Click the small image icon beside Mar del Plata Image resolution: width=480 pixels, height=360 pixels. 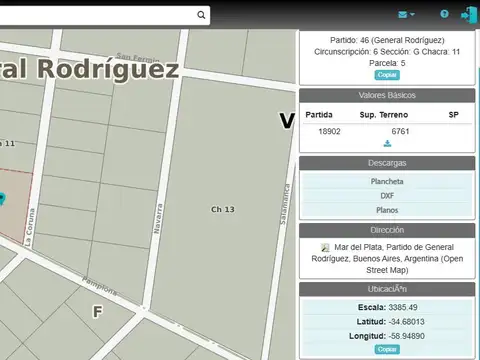coord(325,247)
